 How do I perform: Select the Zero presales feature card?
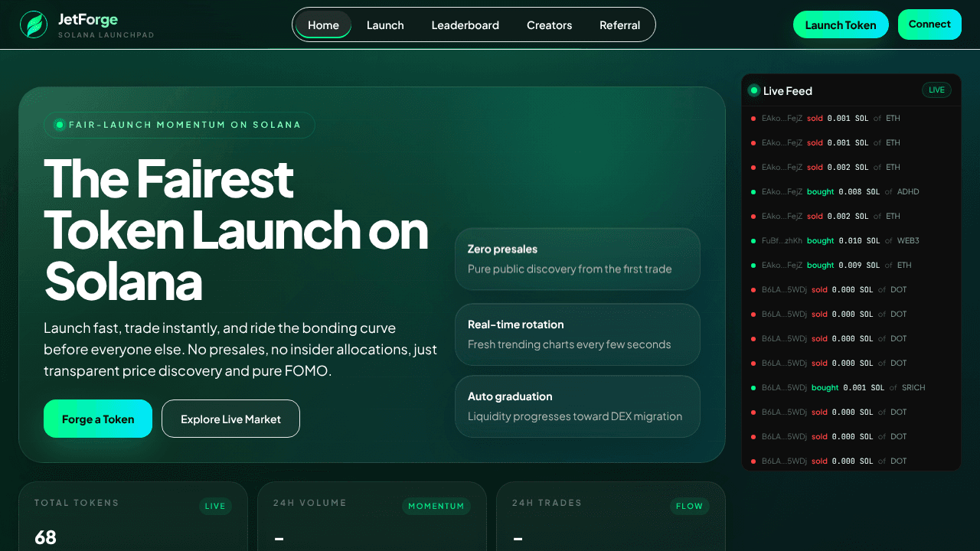tap(577, 259)
